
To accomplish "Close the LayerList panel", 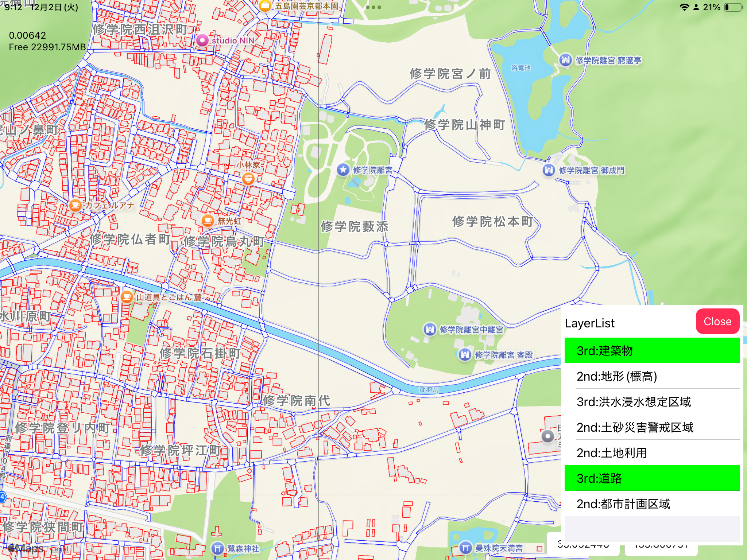I will pyautogui.click(x=717, y=322).
